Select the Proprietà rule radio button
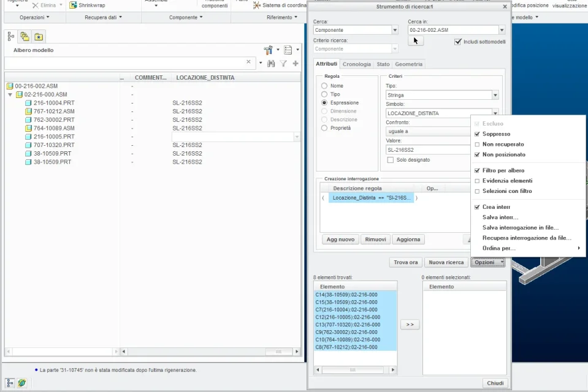Viewport: 588px width, 392px height. tap(324, 128)
